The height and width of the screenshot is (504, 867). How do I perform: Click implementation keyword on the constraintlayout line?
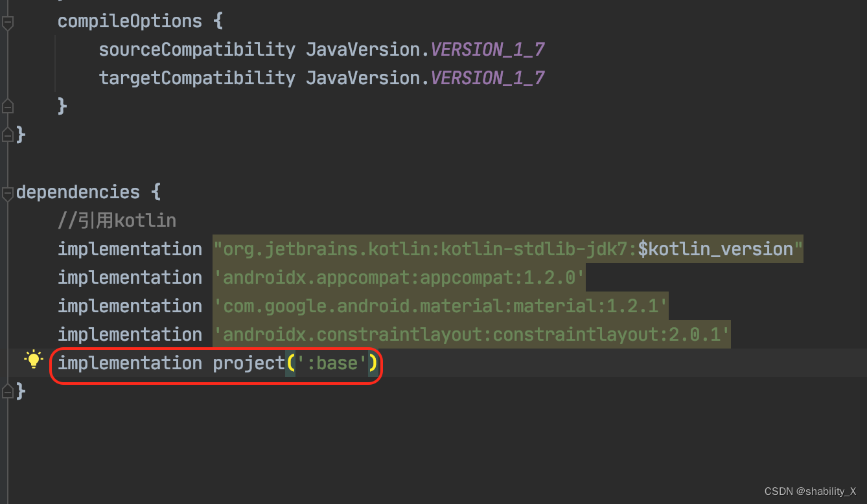(x=130, y=334)
